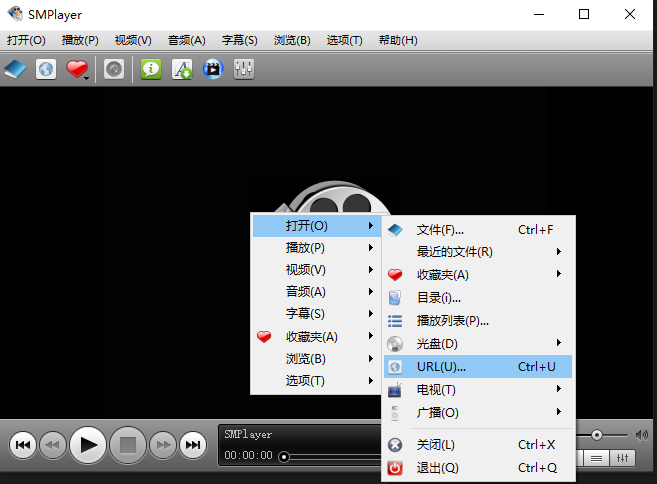Screen dimensions: 657x484
Task: Show file information via green info icon
Action: [151, 69]
